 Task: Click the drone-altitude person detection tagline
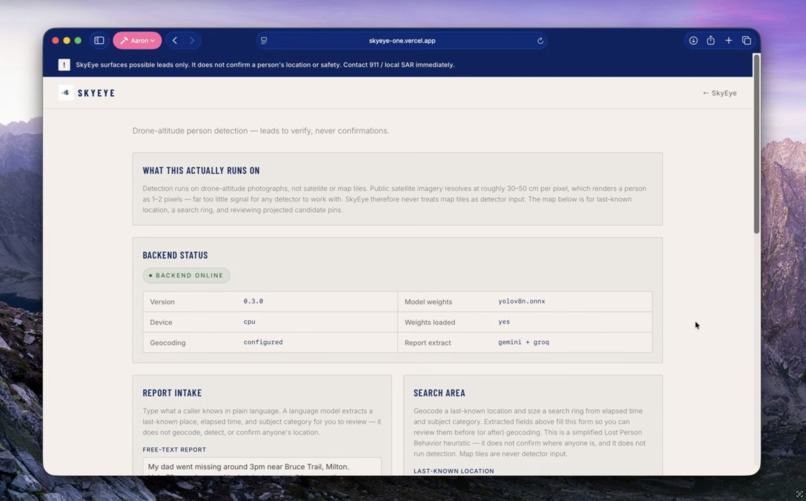(x=261, y=131)
